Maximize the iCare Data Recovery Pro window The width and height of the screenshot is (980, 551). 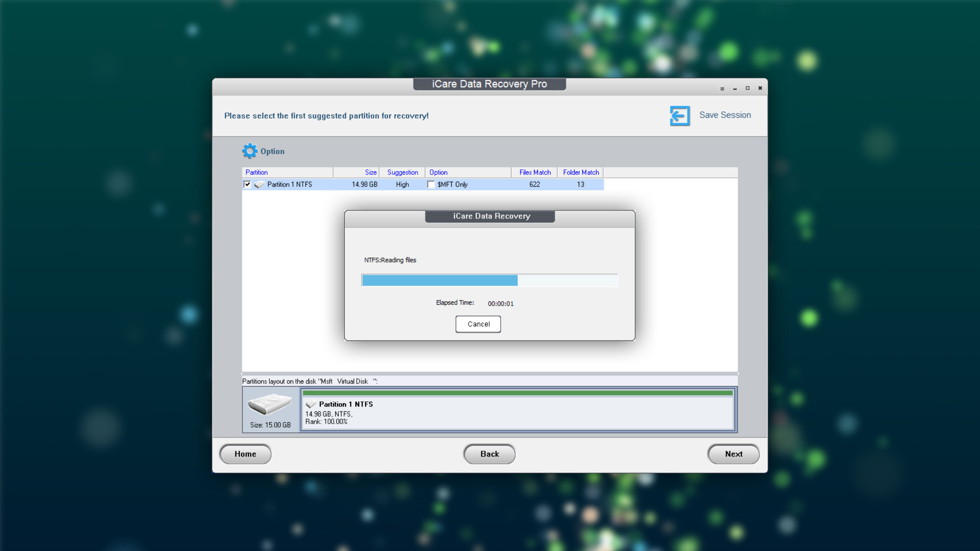[x=747, y=88]
